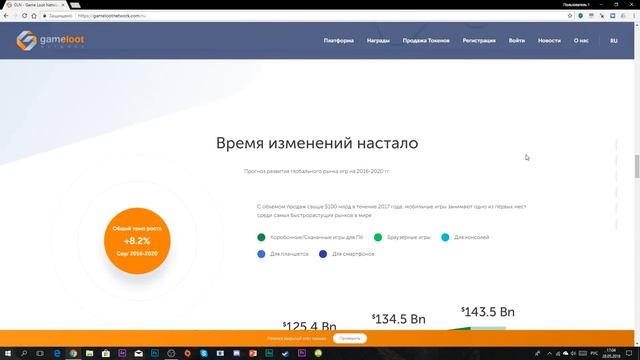Click the white button in the orange banner
Viewport: 640px width, 360px height.
click(x=350, y=338)
